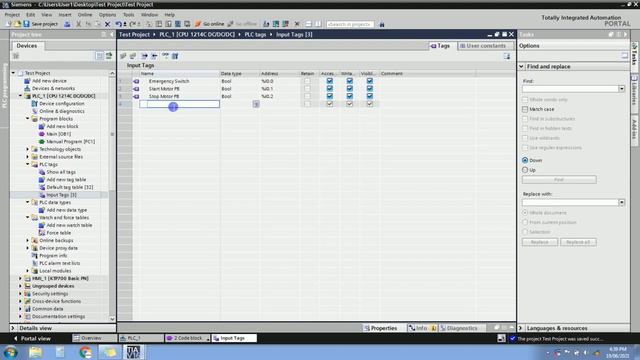The image size is (640, 360).
Task: Click the 2 Code block editor button
Action: tap(188, 338)
